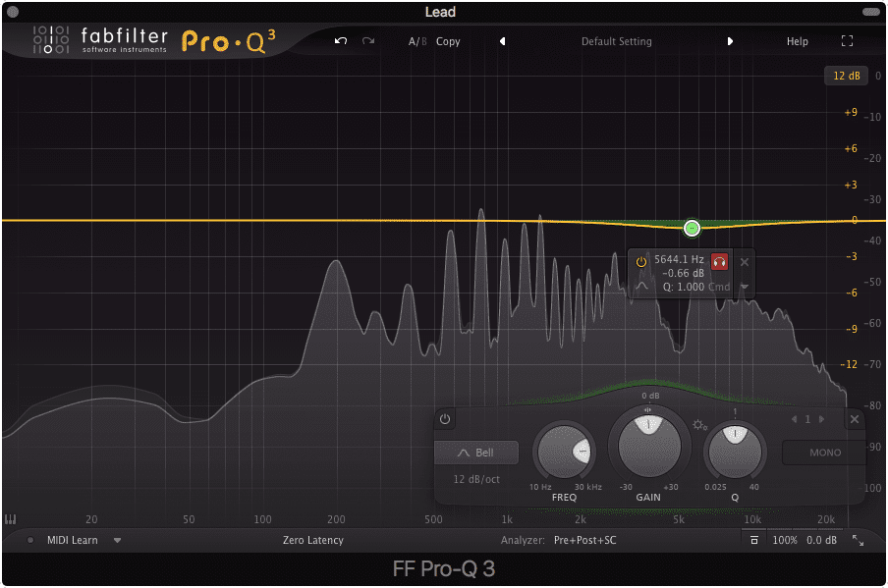The image size is (888, 588).
Task: Click the FREQ knob
Action: tap(564, 452)
